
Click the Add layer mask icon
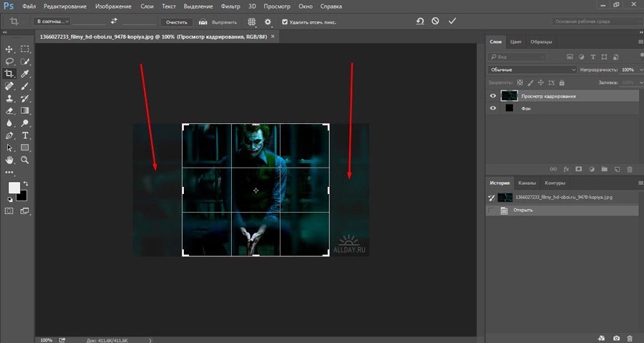[579, 169]
